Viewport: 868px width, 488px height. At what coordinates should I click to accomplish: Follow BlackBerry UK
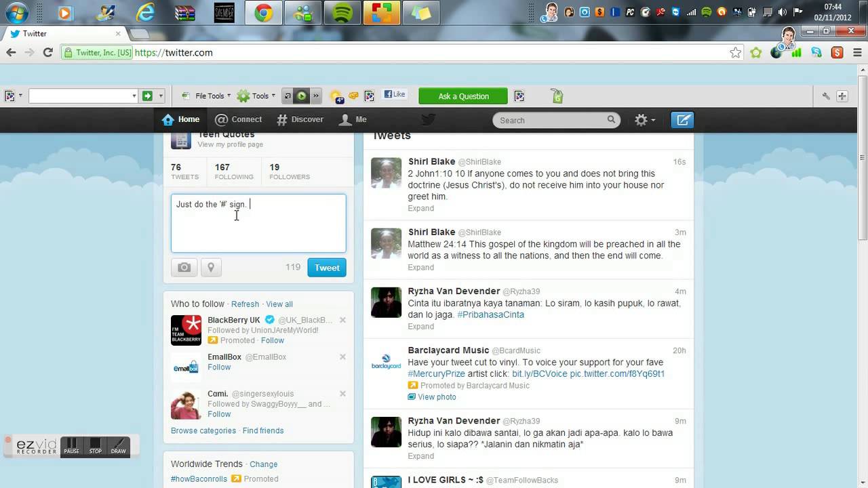[273, 340]
